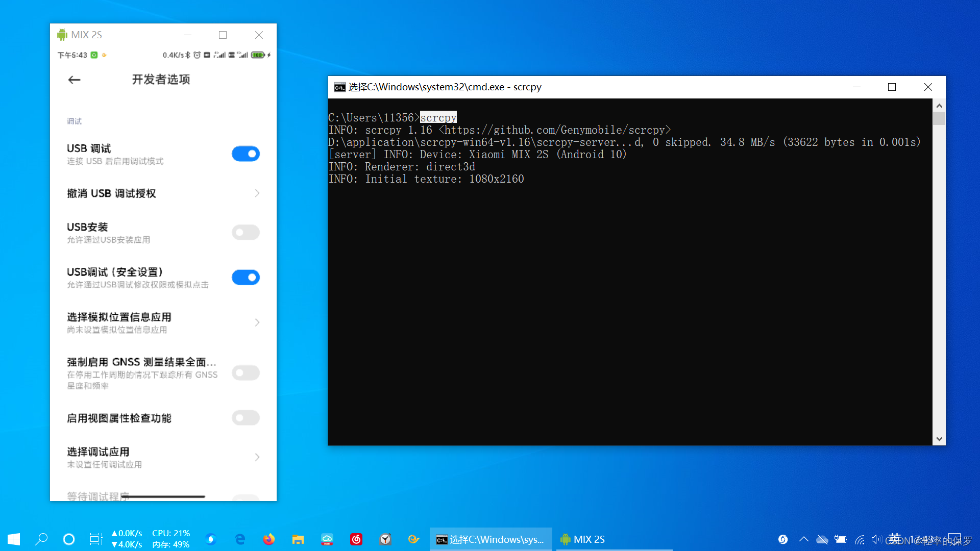The image size is (980, 551).
Task: Click the volume speaker tray icon
Action: coord(876,539)
